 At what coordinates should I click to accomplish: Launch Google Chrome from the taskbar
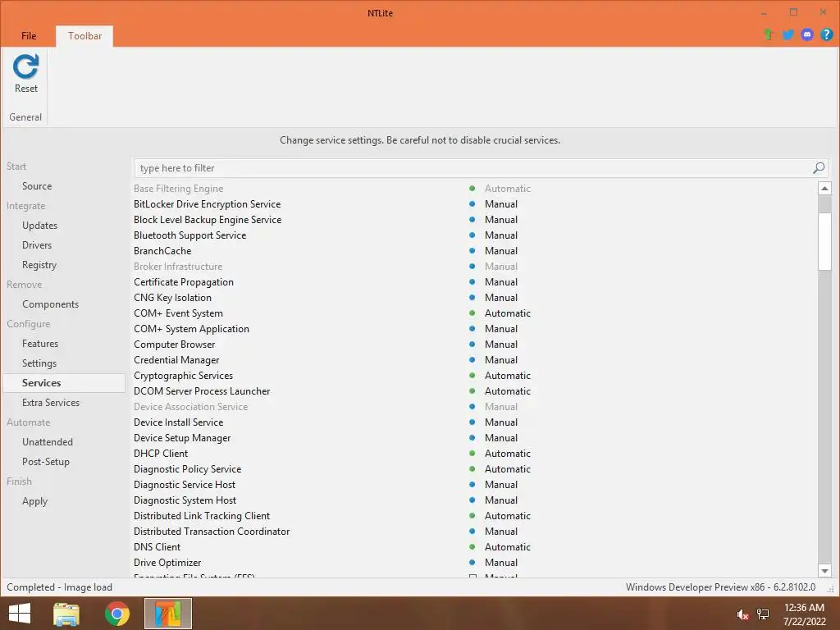116,614
